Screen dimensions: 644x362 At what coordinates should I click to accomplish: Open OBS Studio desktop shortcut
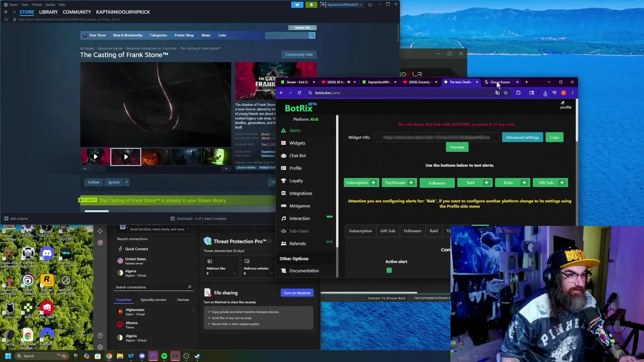47,230
